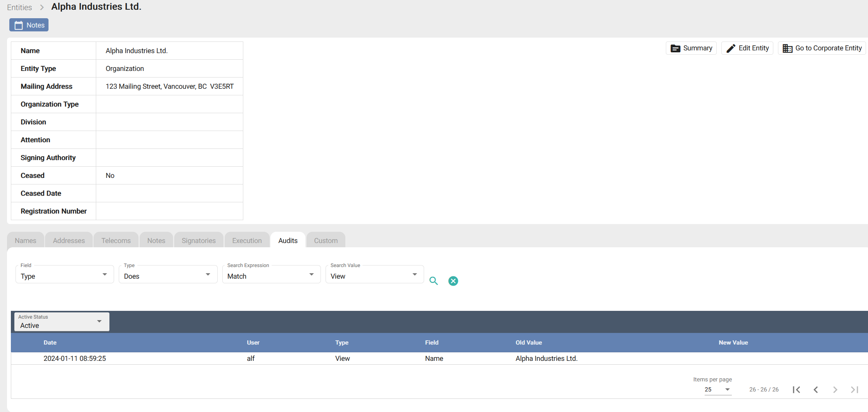868x412 pixels.
Task: Open the Type Does dropdown
Action: pyautogui.click(x=168, y=276)
